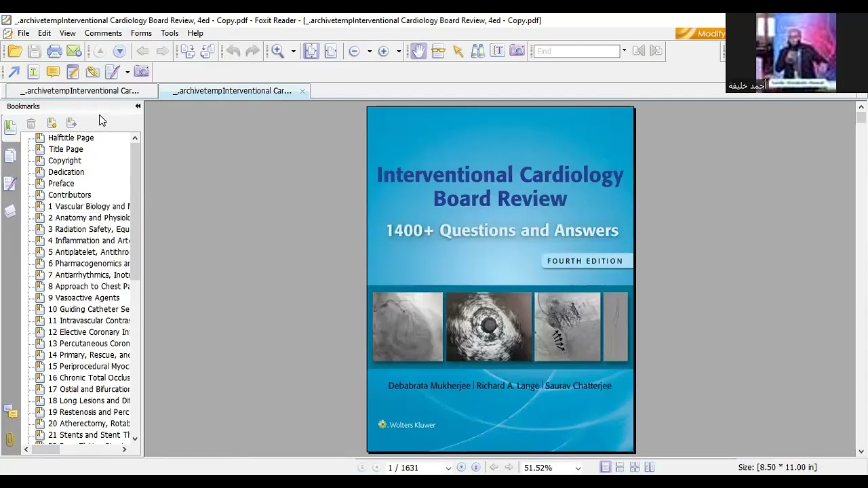Image resolution: width=868 pixels, height=488 pixels.
Task: Click the Email envelope icon
Action: pos(74,51)
